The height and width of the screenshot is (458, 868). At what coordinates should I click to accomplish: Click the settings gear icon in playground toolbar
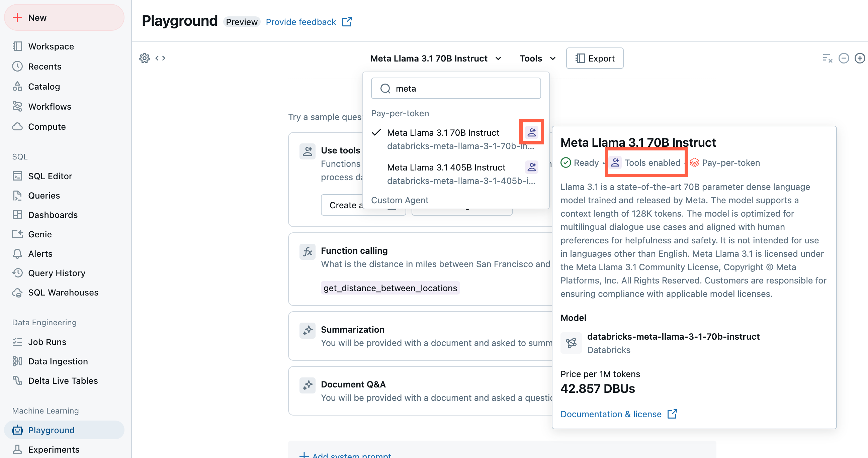click(x=144, y=58)
